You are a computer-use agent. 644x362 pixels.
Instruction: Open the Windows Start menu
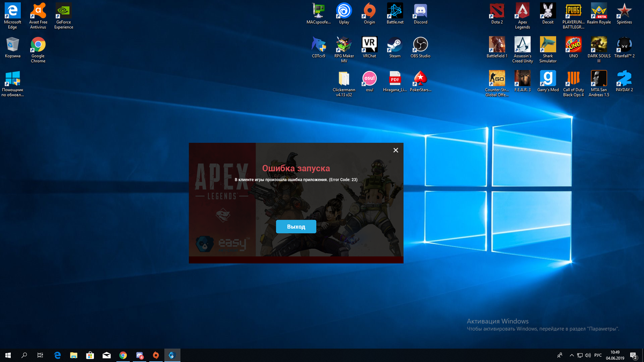8,355
